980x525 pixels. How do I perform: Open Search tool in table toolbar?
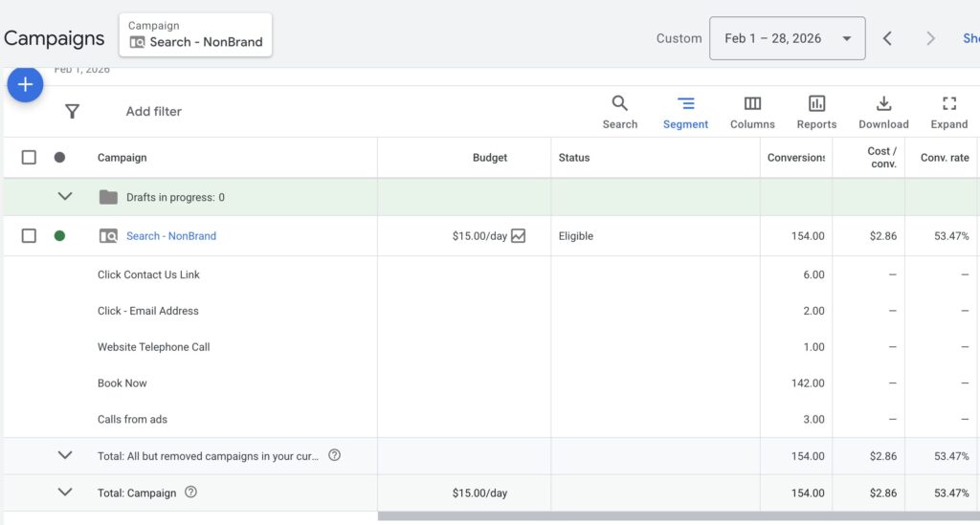(619, 112)
